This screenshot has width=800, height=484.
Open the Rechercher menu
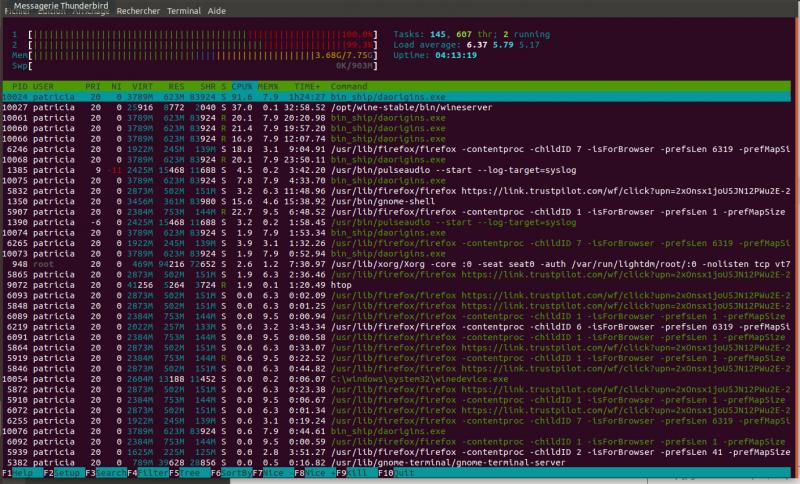click(138, 11)
